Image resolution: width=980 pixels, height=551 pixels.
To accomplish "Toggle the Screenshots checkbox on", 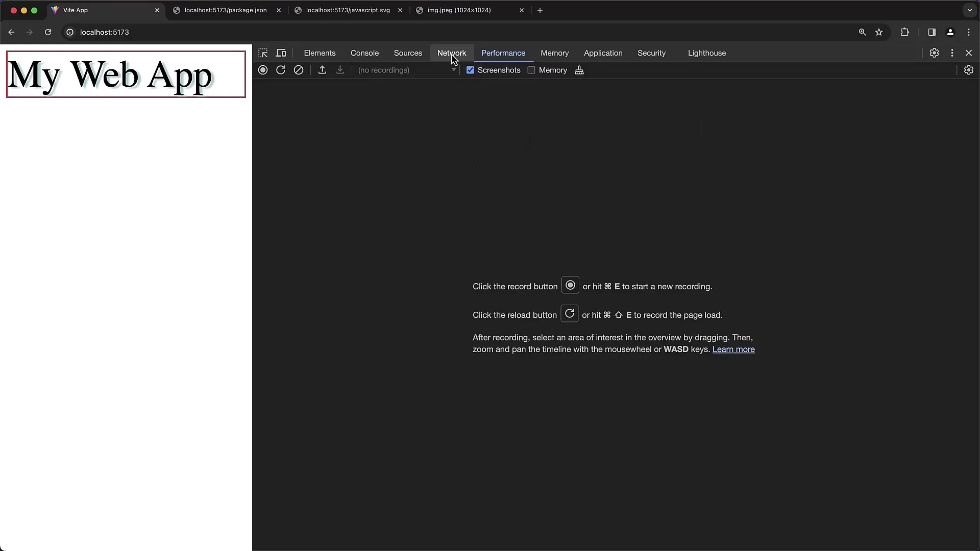I will click(x=470, y=70).
